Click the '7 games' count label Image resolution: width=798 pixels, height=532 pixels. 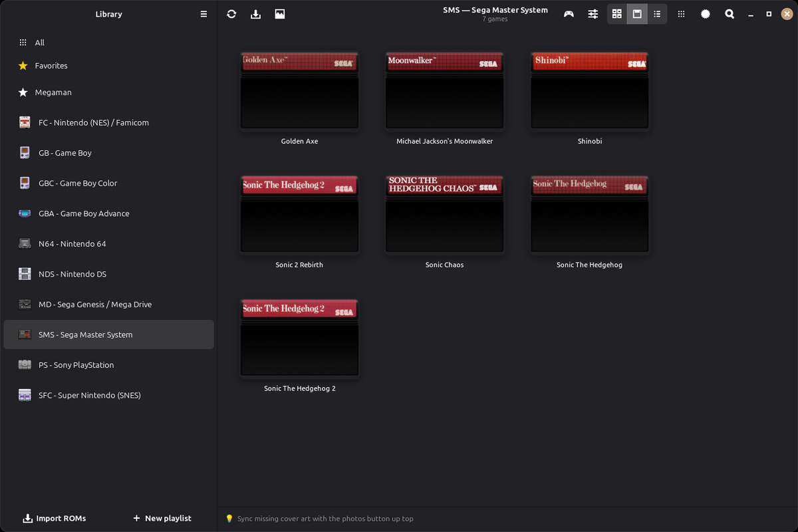[495, 19]
